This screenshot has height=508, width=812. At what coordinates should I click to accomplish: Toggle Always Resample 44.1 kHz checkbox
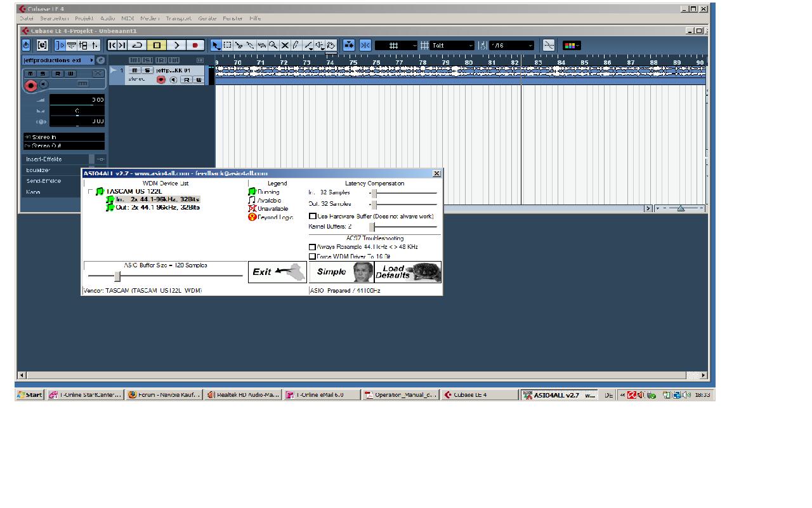pos(312,247)
